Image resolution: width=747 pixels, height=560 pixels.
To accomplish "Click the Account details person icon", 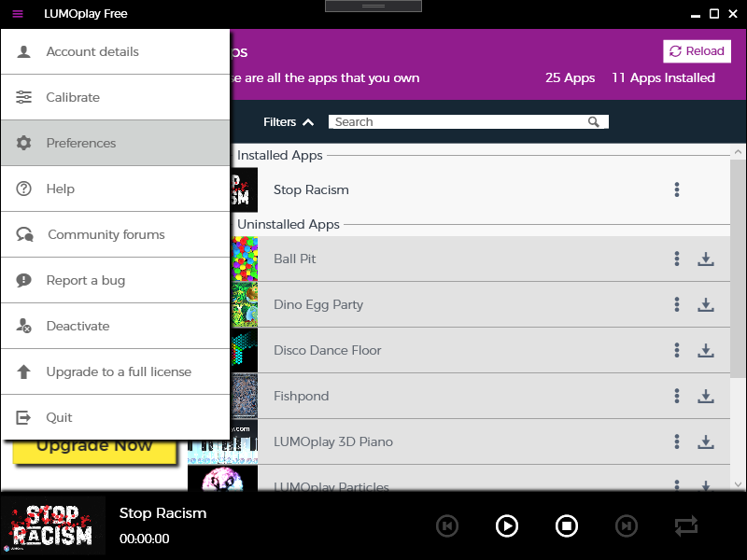I will pyautogui.click(x=23, y=51).
